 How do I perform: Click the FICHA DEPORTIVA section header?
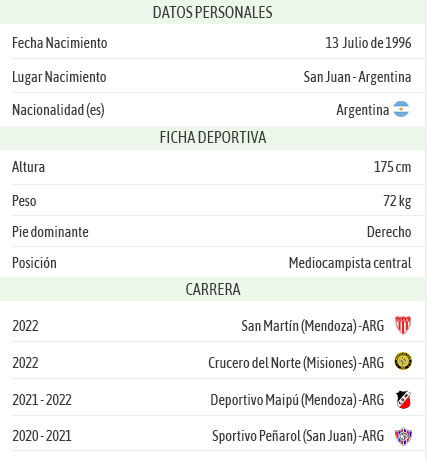point(213,138)
